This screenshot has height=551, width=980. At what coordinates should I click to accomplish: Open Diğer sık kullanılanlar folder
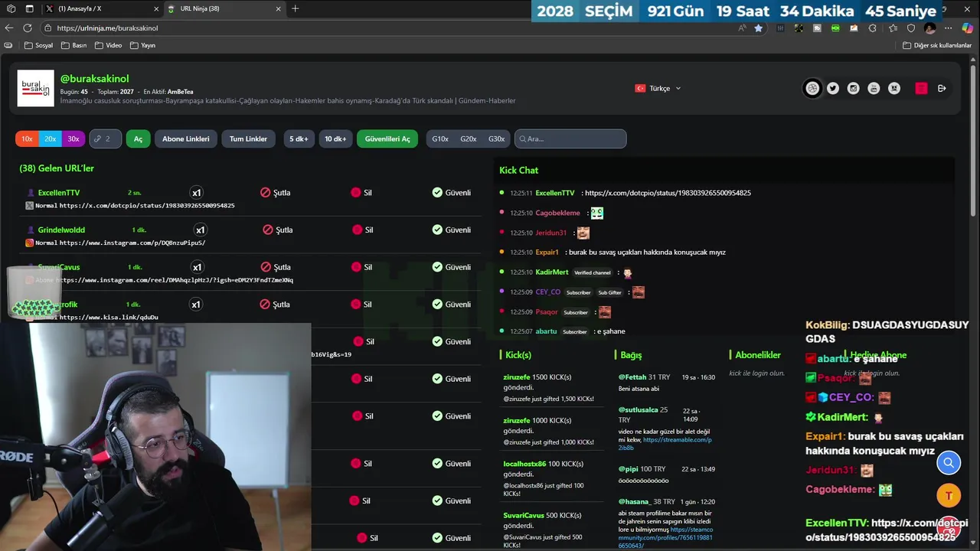(x=937, y=45)
